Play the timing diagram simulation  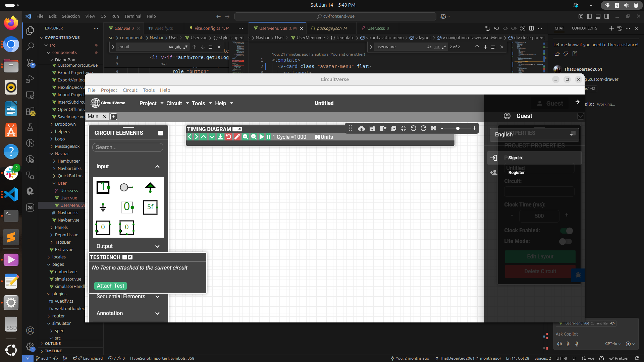point(262,137)
